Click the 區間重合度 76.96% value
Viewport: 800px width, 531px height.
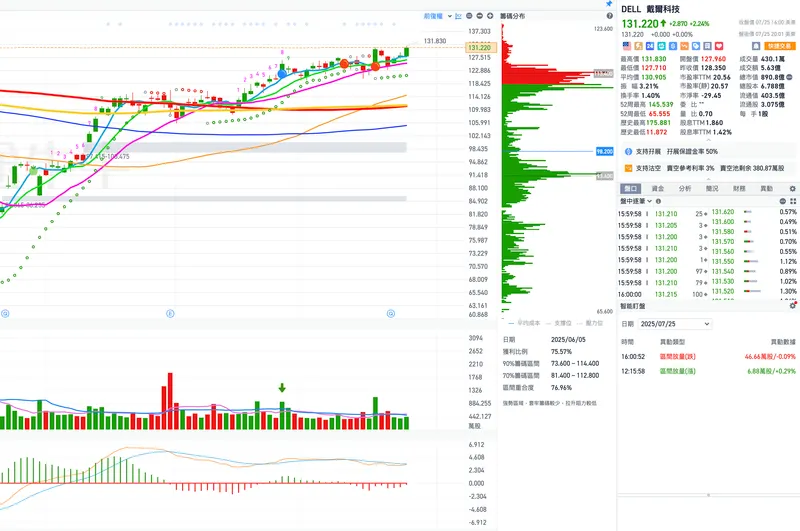click(x=561, y=388)
